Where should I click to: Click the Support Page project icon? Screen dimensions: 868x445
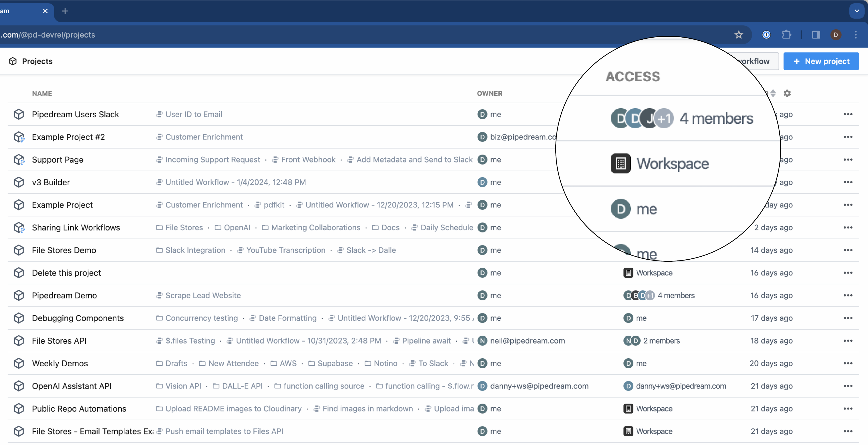[x=19, y=159]
